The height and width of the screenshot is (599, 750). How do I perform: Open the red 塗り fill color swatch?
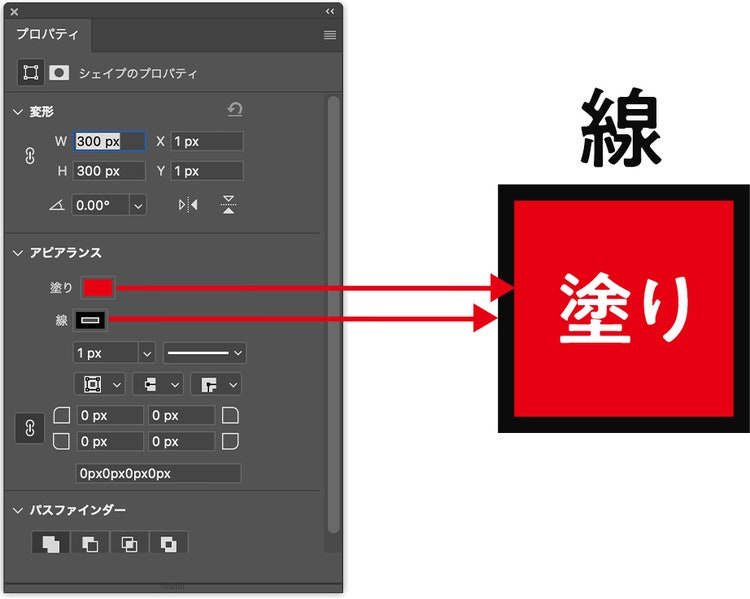(x=98, y=288)
